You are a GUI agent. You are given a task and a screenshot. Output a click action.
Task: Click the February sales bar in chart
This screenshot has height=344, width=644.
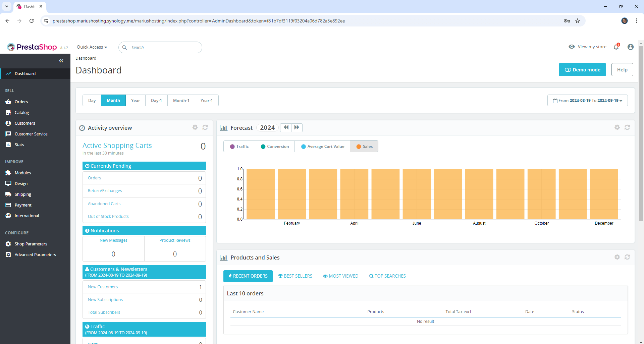[x=292, y=194]
